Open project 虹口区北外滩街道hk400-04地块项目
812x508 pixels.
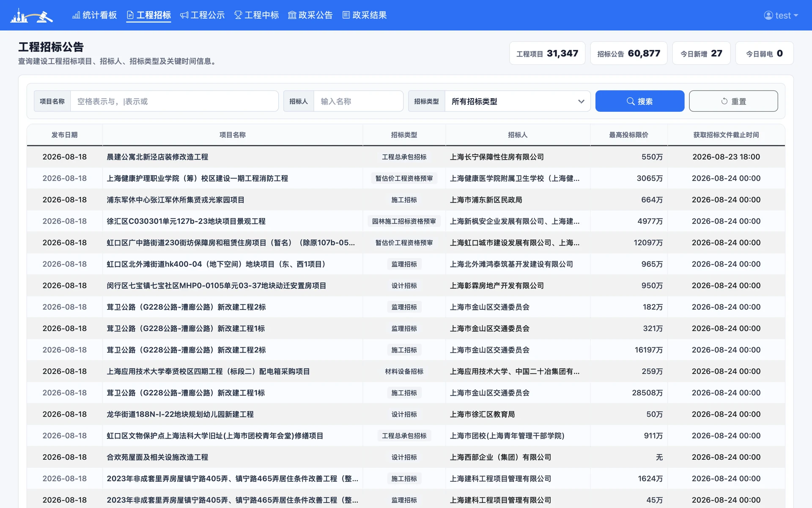pos(217,264)
